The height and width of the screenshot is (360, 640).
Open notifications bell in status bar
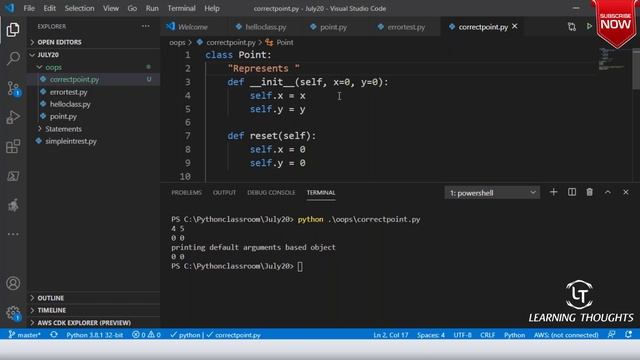(628, 335)
